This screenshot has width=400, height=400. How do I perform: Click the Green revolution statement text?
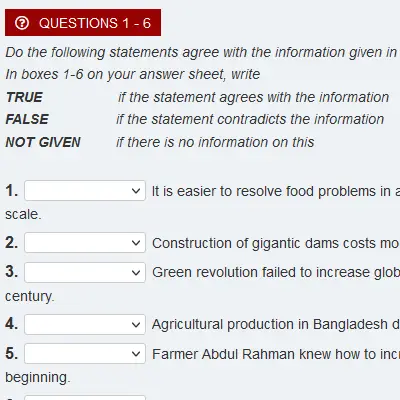276,272
